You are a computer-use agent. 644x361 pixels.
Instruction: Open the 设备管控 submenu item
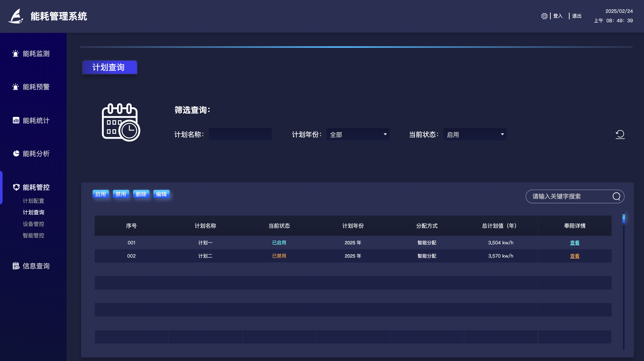click(x=34, y=224)
